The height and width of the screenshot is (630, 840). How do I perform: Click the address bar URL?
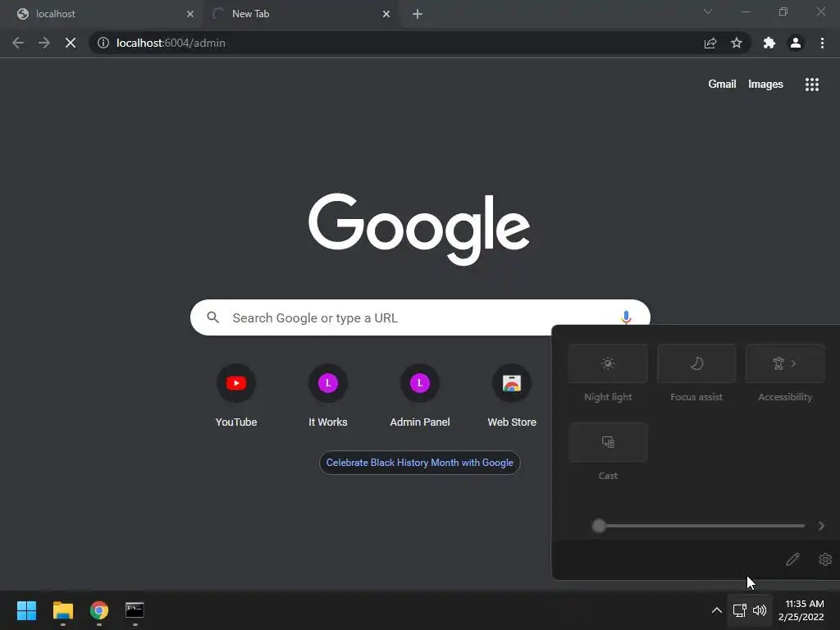point(171,43)
